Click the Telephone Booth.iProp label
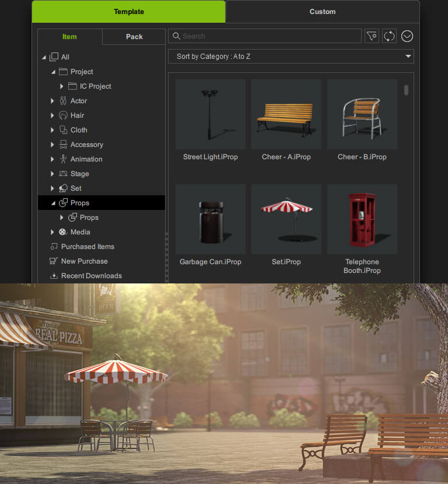Viewport: 448px width, 484px height. 362,266
